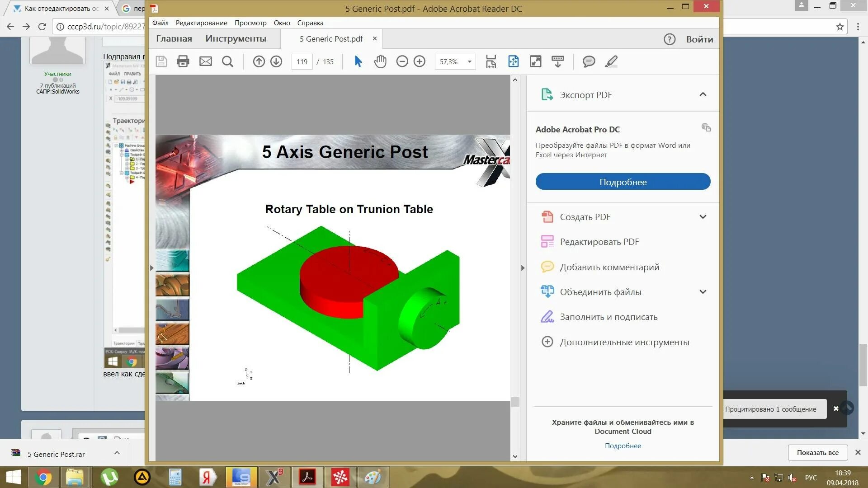Go to previous page arrow

(x=259, y=61)
